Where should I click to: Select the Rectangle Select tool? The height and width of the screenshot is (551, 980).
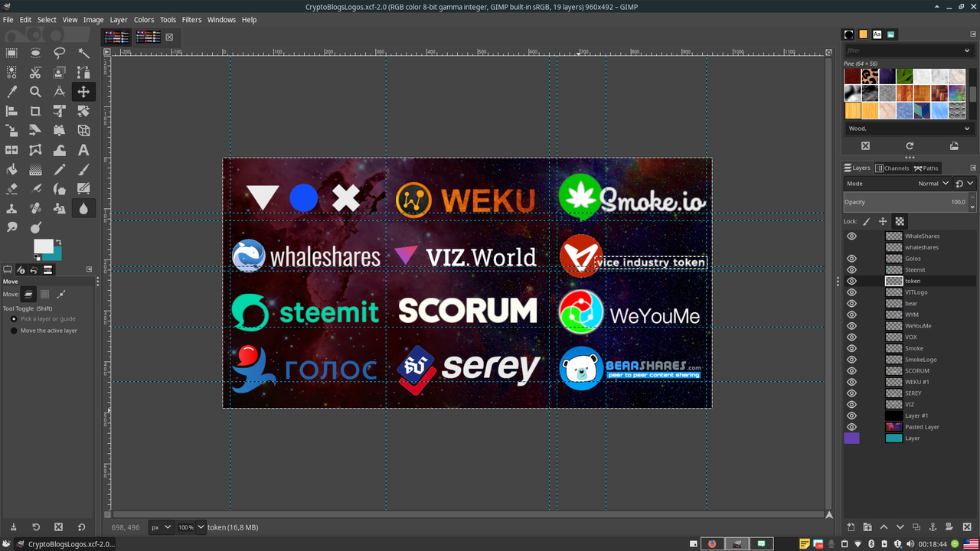pyautogui.click(x=11, y=53)
